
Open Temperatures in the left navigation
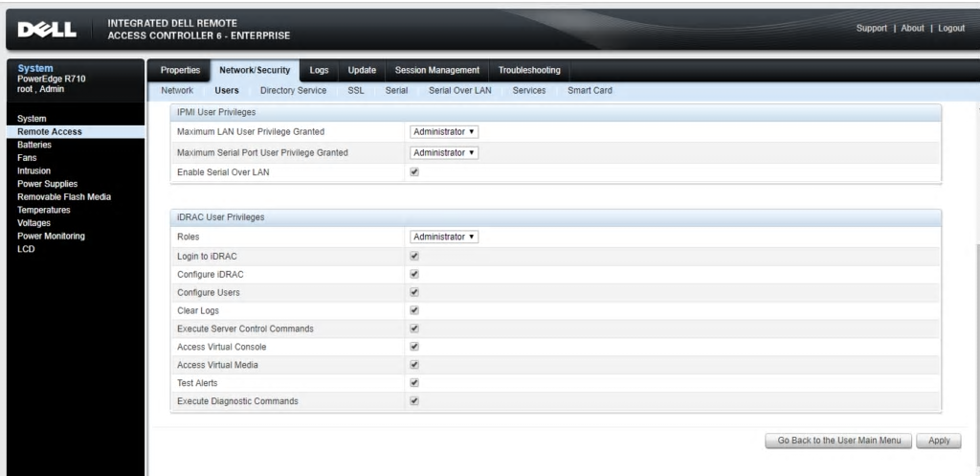(43, 210)
